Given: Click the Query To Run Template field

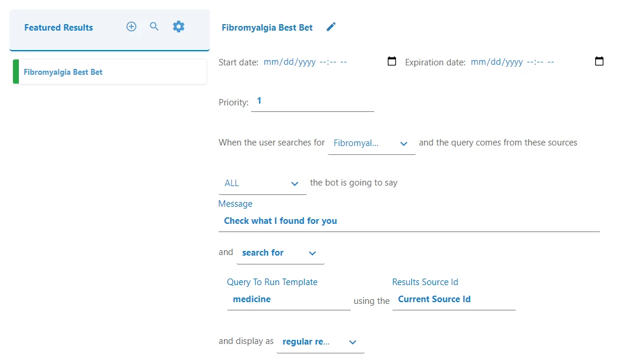Looking at the screenshot, I should 288,299.
